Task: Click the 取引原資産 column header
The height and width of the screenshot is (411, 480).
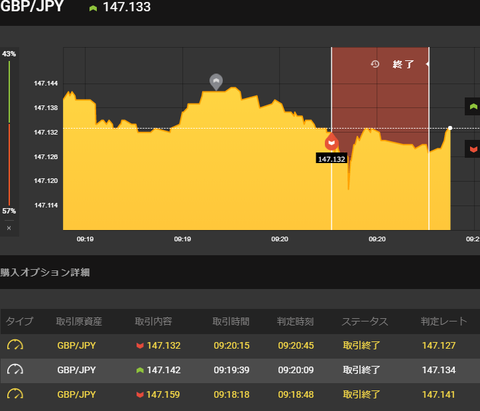Action: 79,321
